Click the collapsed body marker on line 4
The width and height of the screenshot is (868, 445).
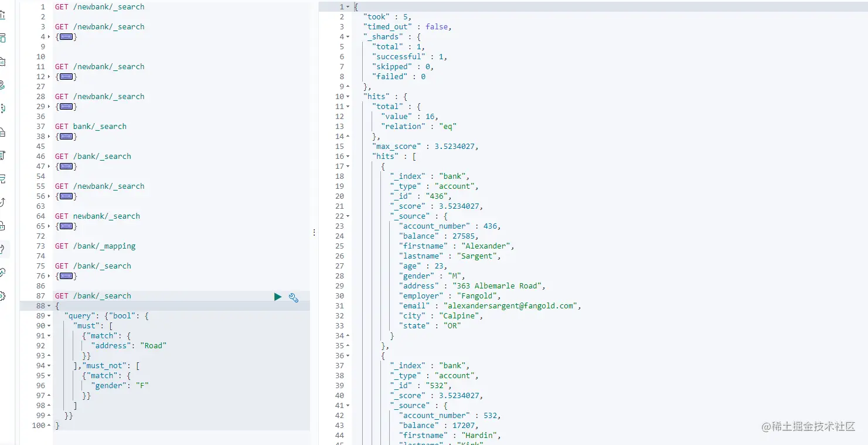[66, 37]
